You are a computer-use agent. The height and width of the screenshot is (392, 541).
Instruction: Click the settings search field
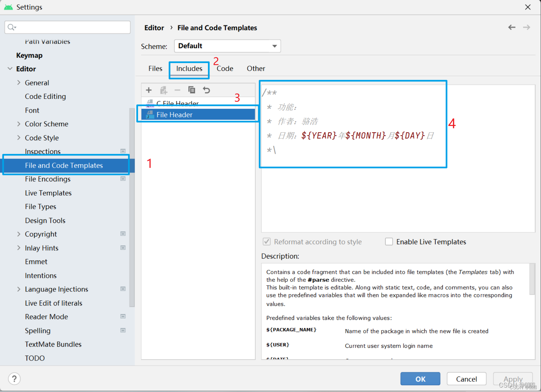[x=67, y=27]
